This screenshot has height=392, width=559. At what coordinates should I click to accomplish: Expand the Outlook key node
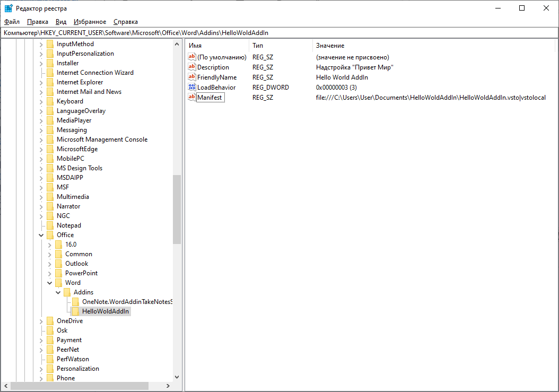tap(50, 264)
